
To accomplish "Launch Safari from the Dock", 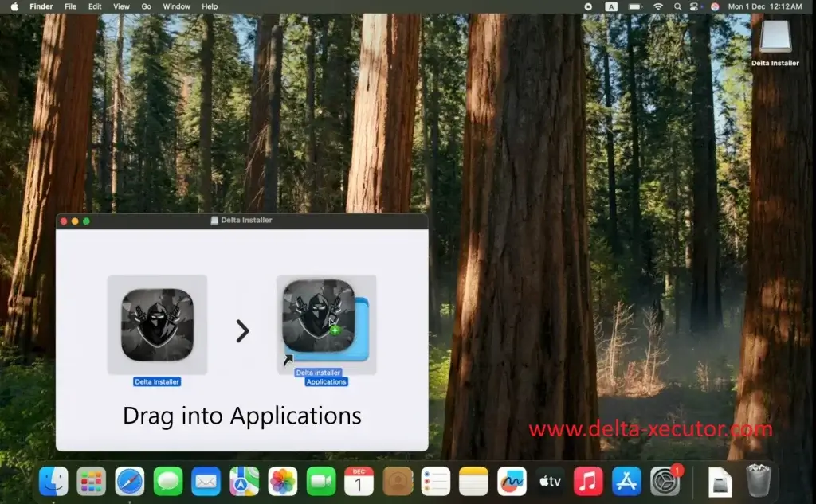I will coord(130,481).
